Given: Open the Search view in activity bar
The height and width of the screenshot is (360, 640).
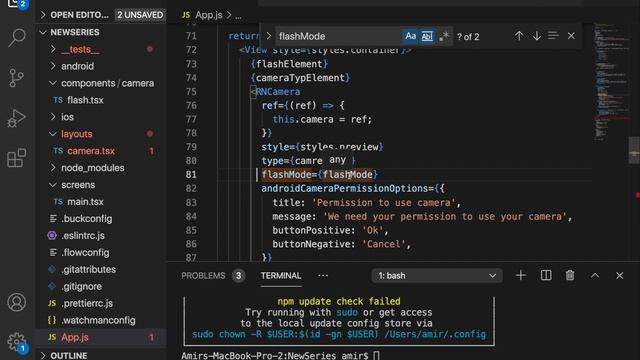Looking at the screenshot, I should coord(17,38).
